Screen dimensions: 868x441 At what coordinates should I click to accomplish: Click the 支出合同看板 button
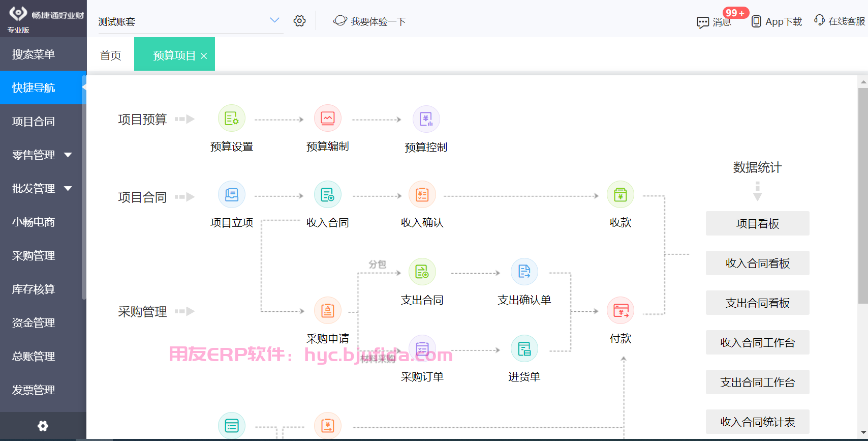758,303
